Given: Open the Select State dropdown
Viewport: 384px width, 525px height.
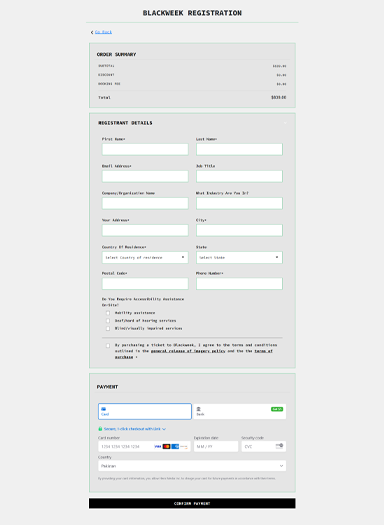Looking at the screenshot, I should coord(239,257).
